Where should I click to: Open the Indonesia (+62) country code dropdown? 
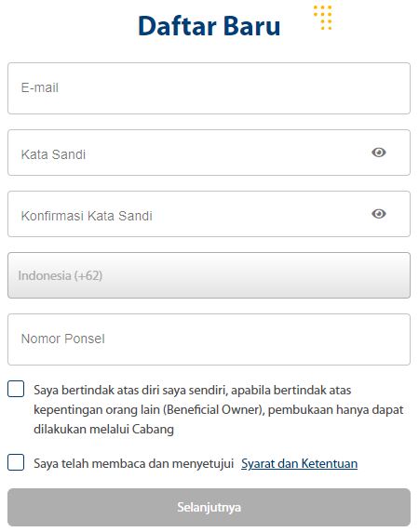coord(209,275)
